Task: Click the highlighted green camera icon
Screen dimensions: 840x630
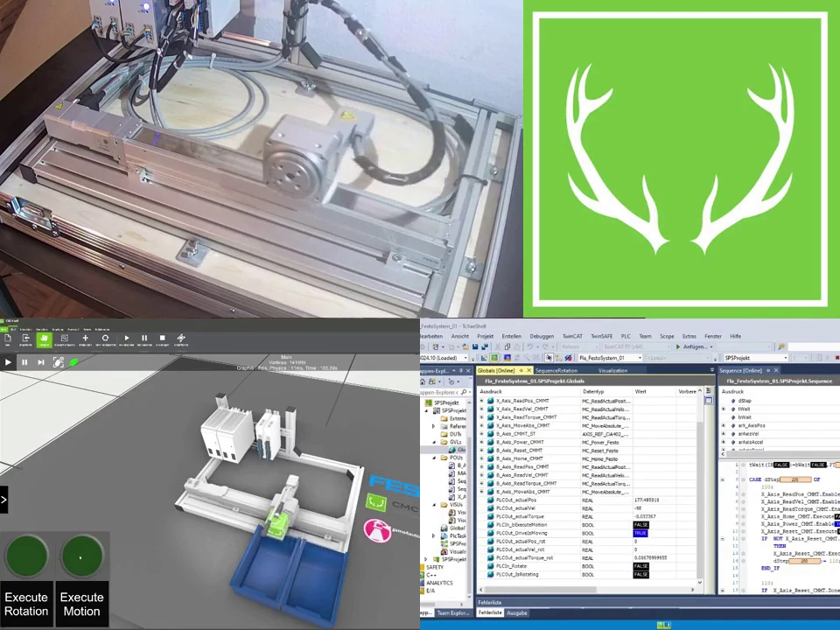Action: click(x=44, y=339)
